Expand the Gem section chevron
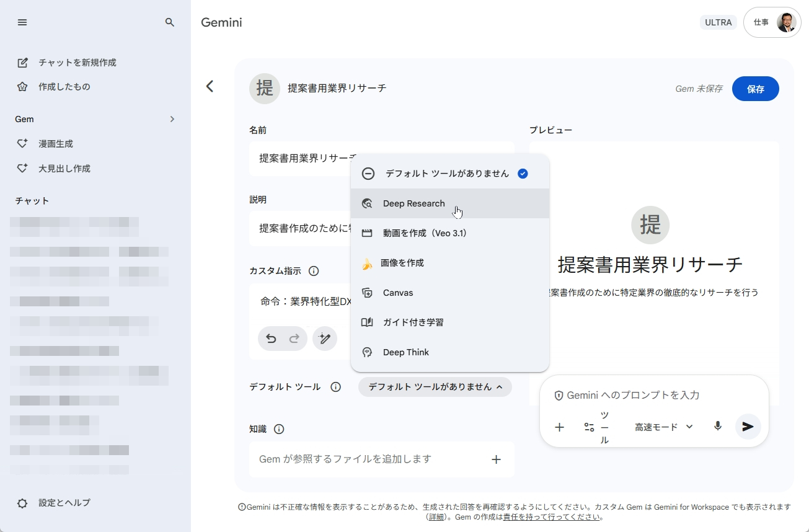Image resolution: width=809 pixels, height=532 pixels. tap(172, 119)
